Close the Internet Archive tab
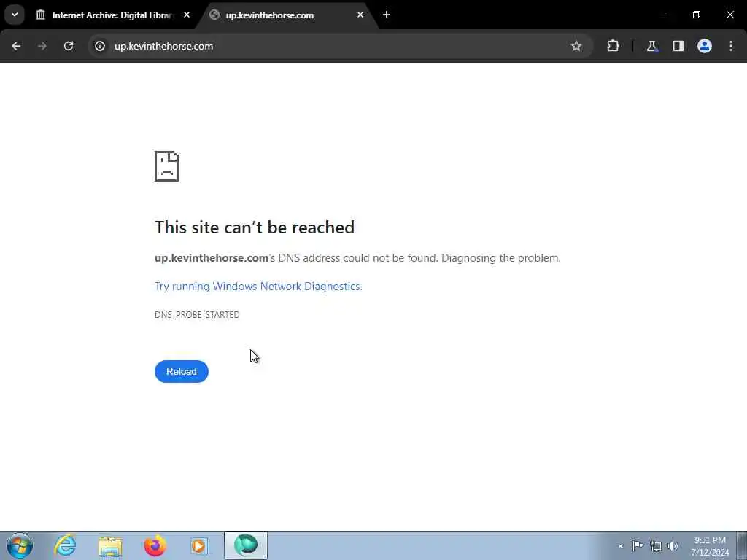The width and height of the screenshot is (747, 560). click(x=187, y=15)
